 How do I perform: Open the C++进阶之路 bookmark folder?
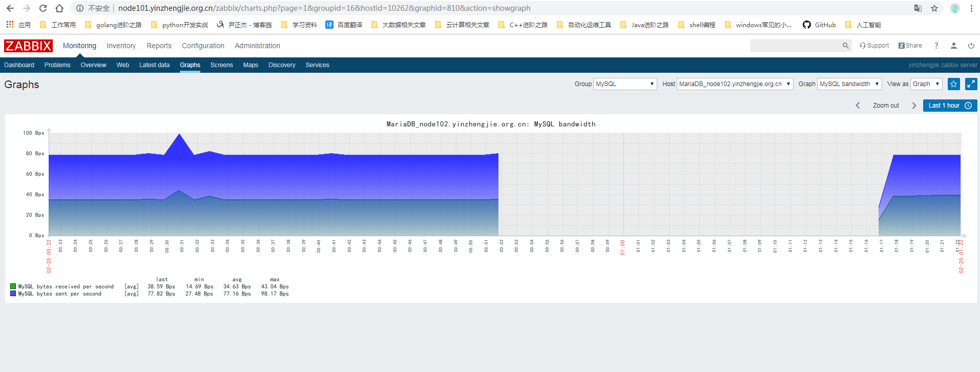coord(523,25)
